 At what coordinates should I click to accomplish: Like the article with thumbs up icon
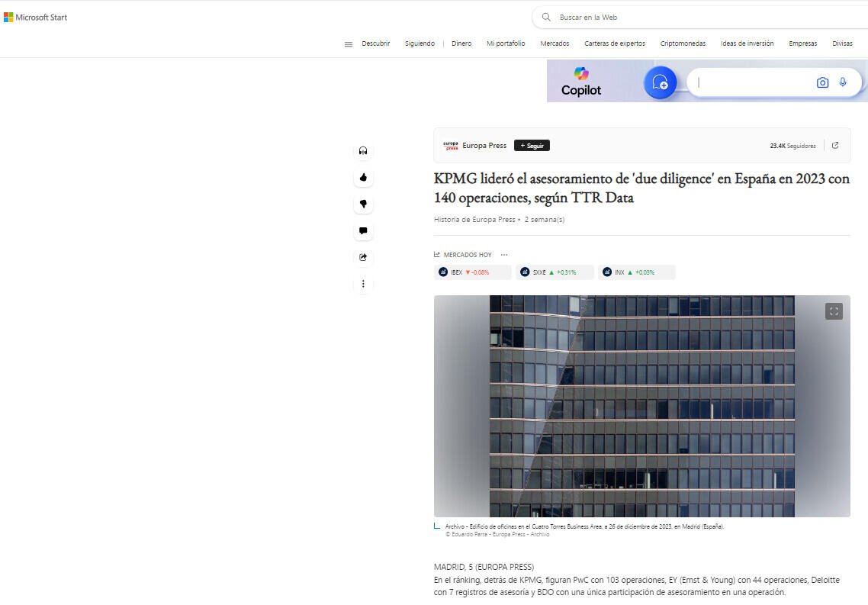point(363,178)
